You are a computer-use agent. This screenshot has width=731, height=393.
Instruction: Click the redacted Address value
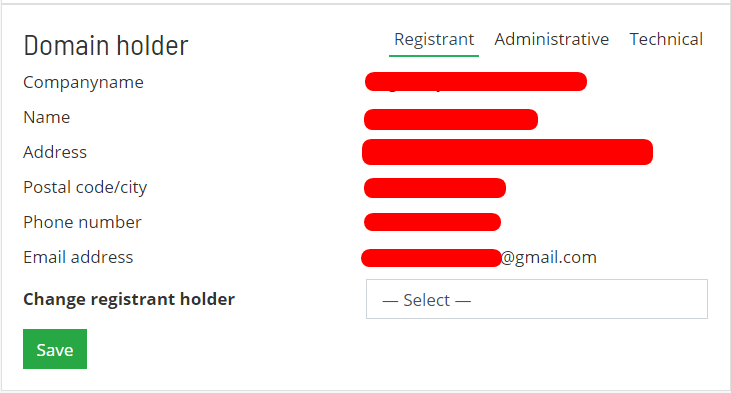(x=507, y=152)
